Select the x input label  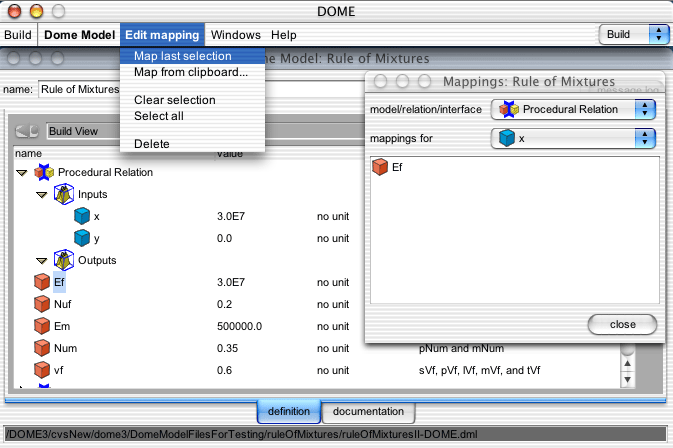(97, 216)
